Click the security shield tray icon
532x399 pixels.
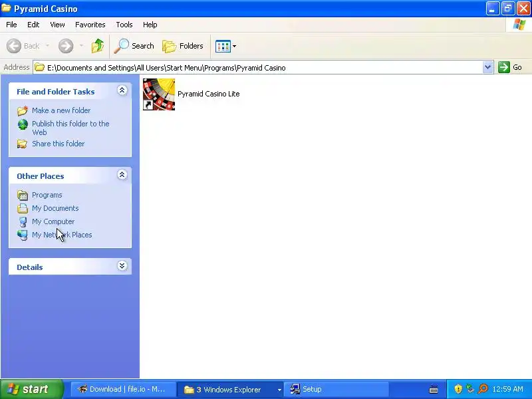(x=458, y=389)
